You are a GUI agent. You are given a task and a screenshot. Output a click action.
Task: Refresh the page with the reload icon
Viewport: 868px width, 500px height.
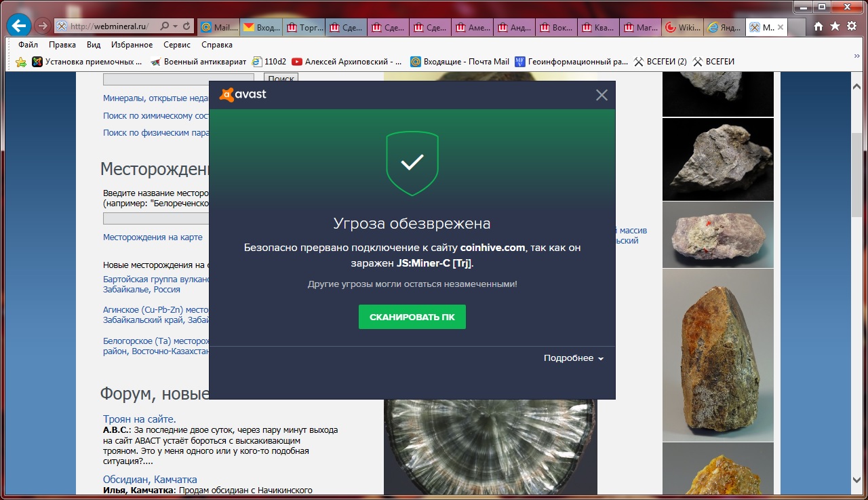click(187, 26)
